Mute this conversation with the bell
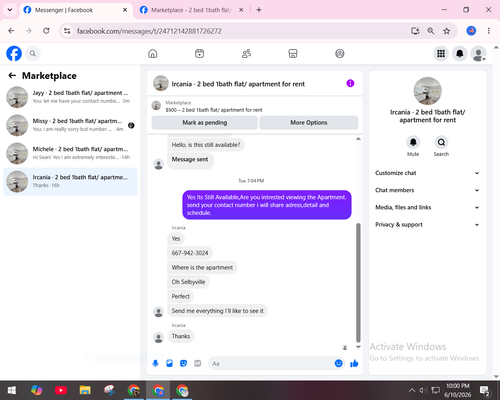Screen dimensions: 500x400 pos(413,142)
